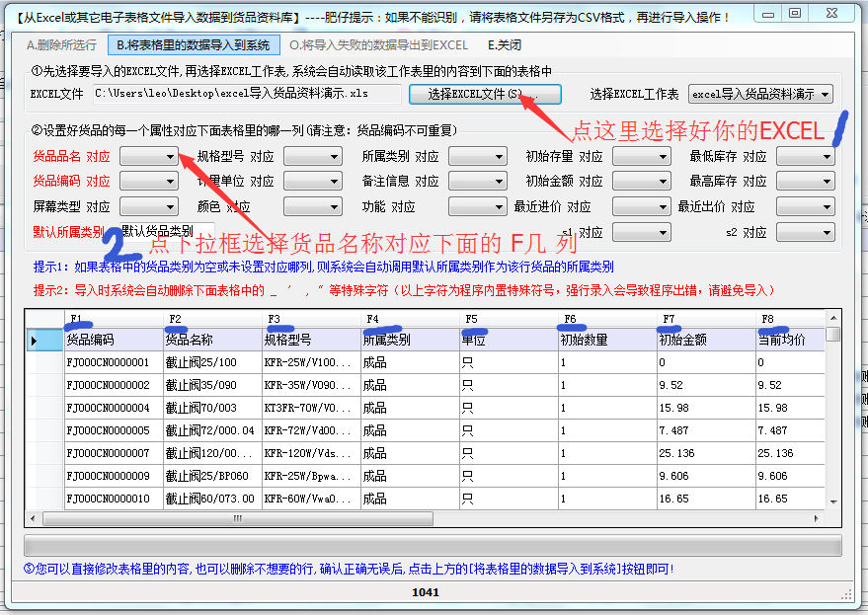This screenshot has height=615, width=868.
Task: Click the 默认所属类别 input field
Action: click(x=164, y=232)
